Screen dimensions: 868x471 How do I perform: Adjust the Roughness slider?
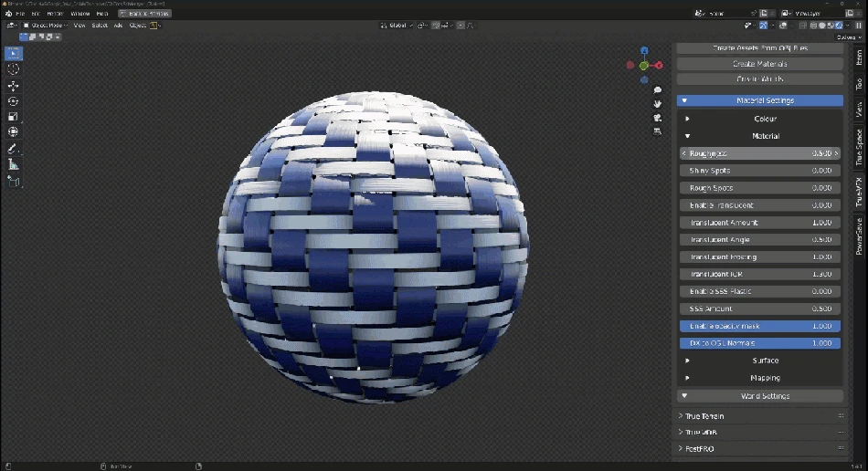click(x=760, y=153)
